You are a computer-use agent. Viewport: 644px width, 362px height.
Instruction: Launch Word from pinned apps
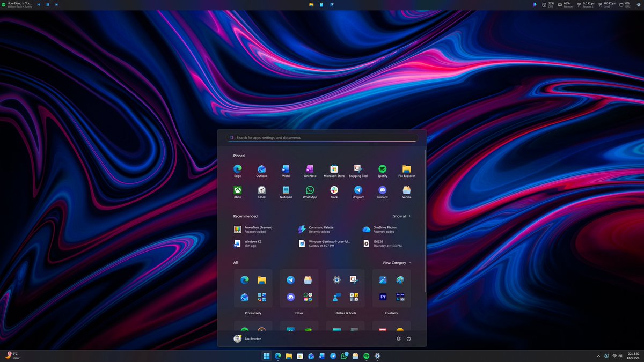pyautogui.click(x=286, y=171)
